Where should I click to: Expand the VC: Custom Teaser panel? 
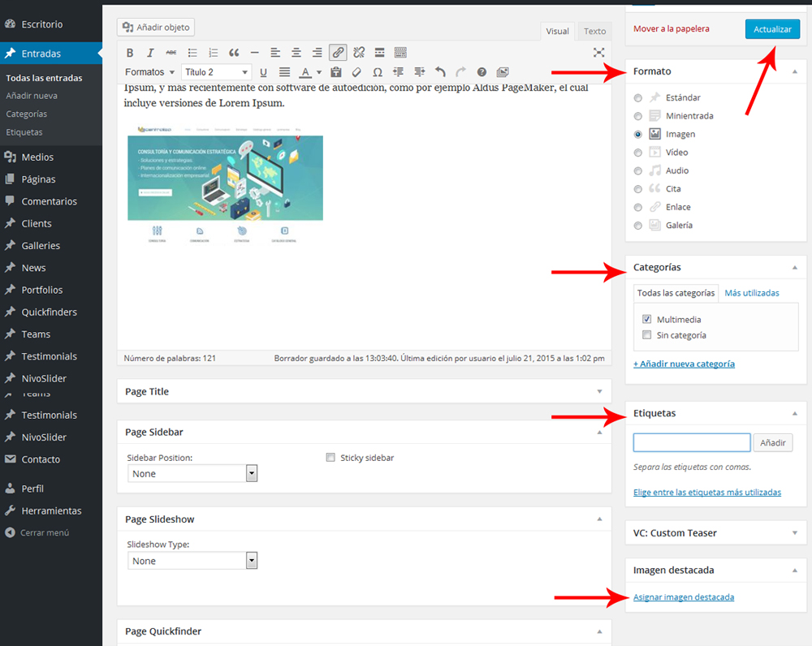(794, 533)
